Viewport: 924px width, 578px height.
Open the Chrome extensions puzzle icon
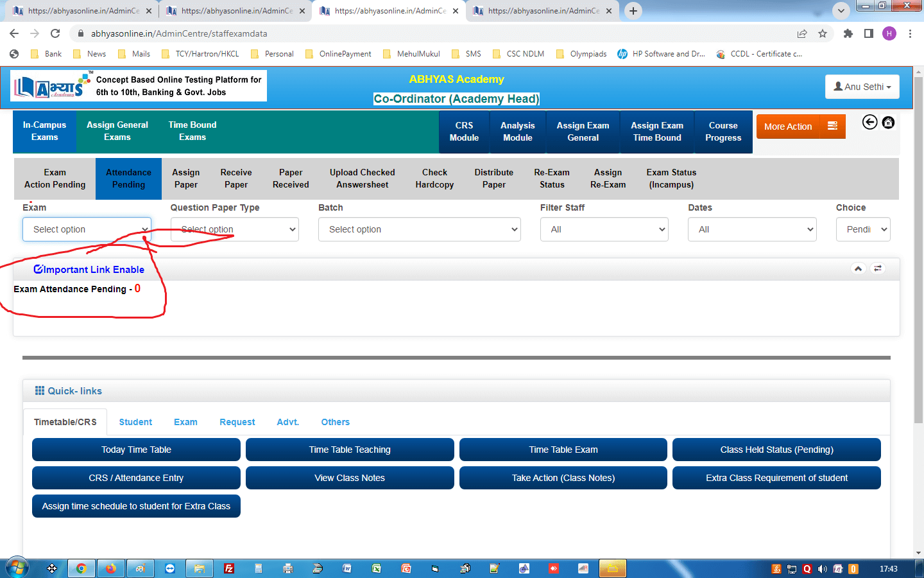pos(848,33)
